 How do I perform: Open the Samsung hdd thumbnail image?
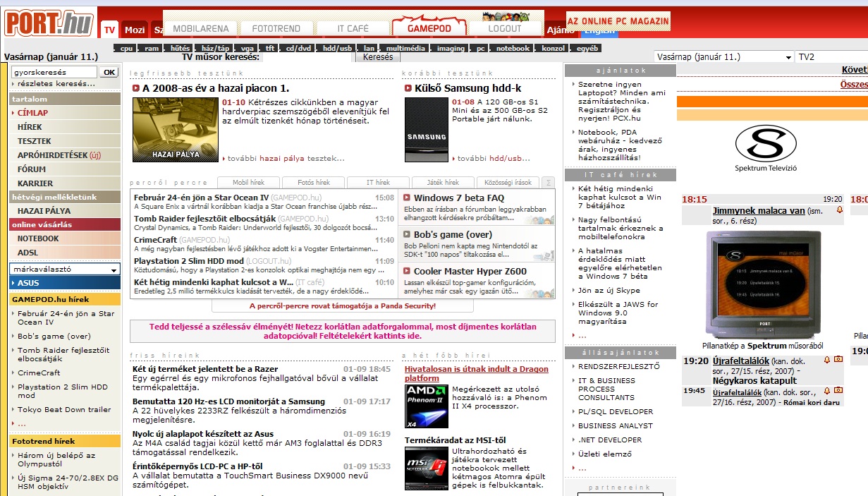coord(427,130)
